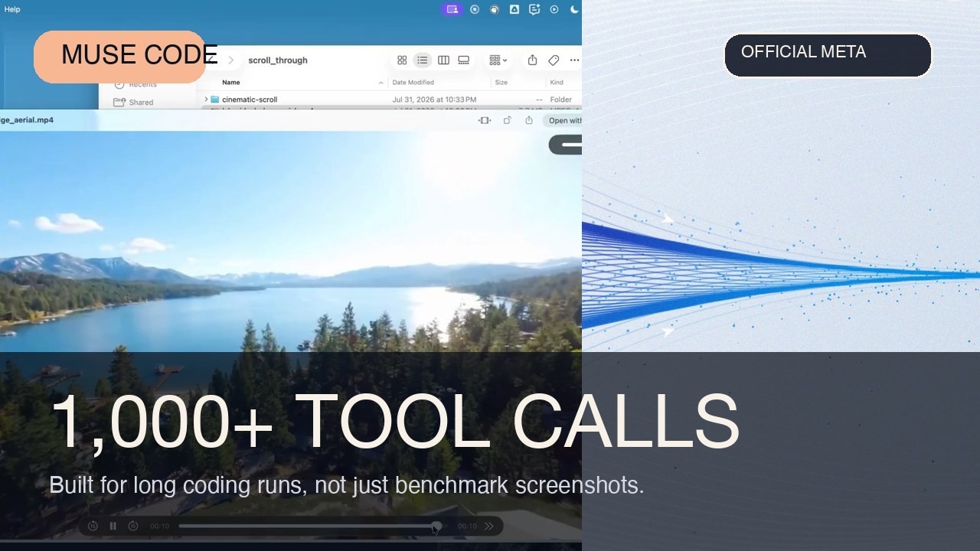
Task: Open the chat bubble sparkle menu bar icon
Action: 534,9
